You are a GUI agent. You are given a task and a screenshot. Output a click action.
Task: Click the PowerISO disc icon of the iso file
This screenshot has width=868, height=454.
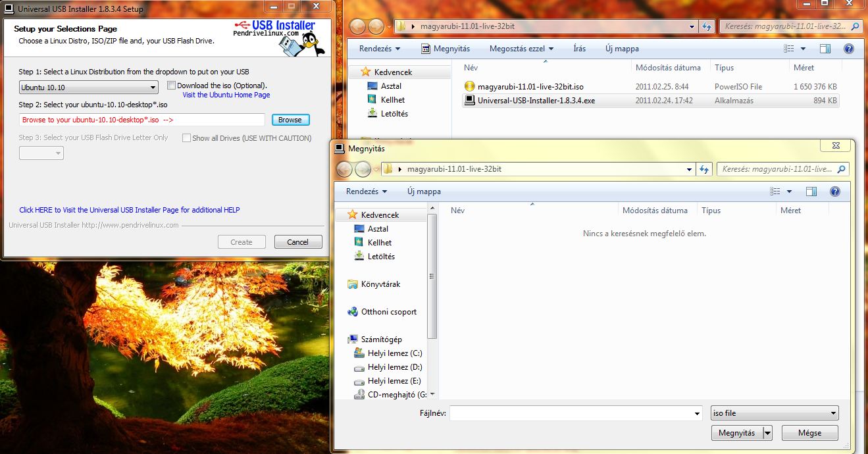(469, 86)
